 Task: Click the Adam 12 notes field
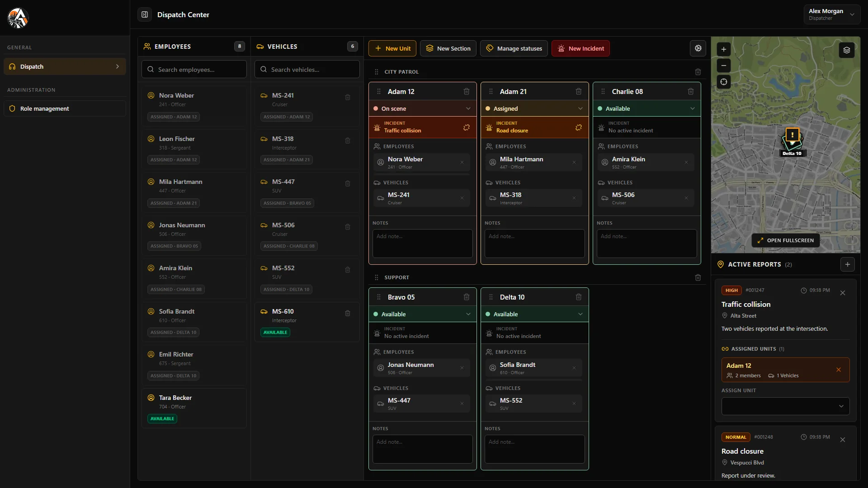tap(423, 244)
